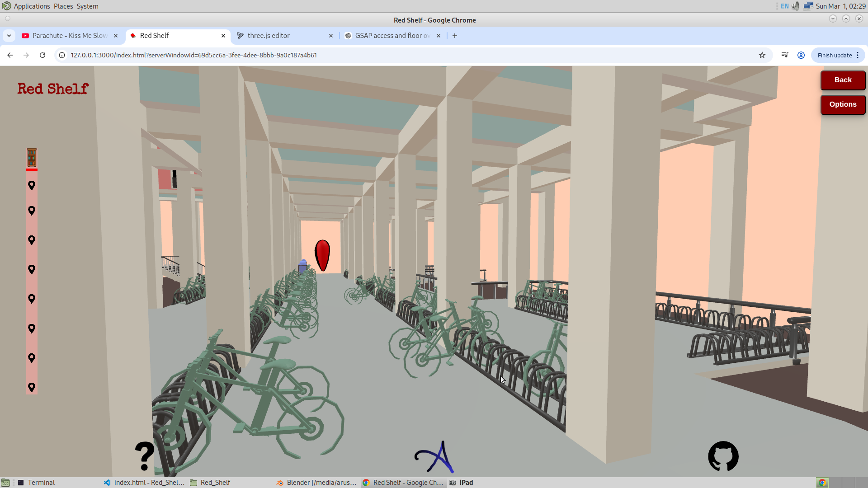Open the Chrome profile icon
Viewport: 868px width, 488px height.
click(x=801, y=55)
